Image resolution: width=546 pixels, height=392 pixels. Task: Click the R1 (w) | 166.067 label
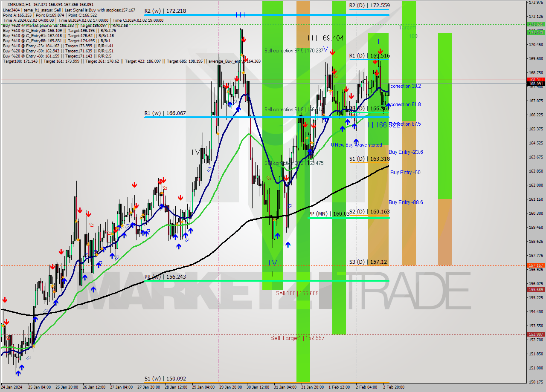click(165, 113)
